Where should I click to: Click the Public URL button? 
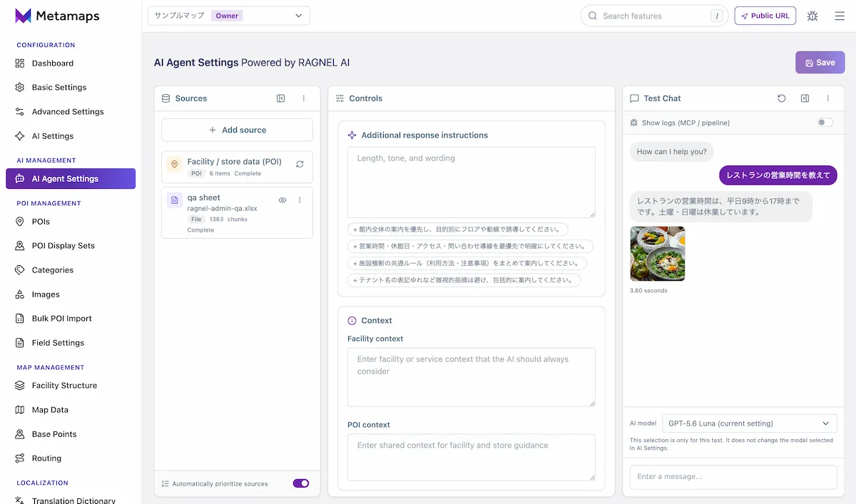765,16
